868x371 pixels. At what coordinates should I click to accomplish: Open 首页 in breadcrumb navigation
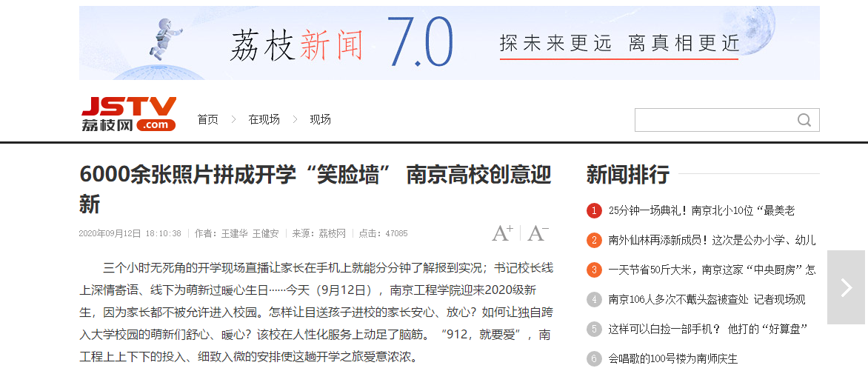pyautogui.click(x=208, y=119)
